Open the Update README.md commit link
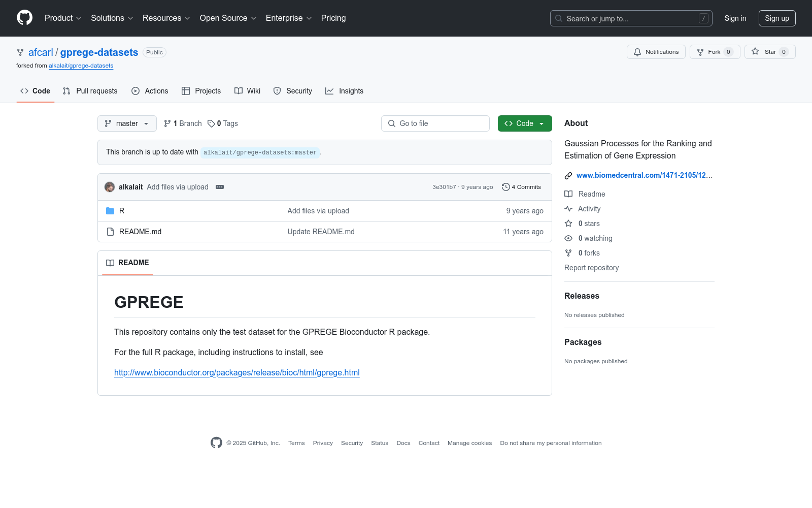Image resolution: width=812 pixels, height=508 pixels. tap(321, 232)
